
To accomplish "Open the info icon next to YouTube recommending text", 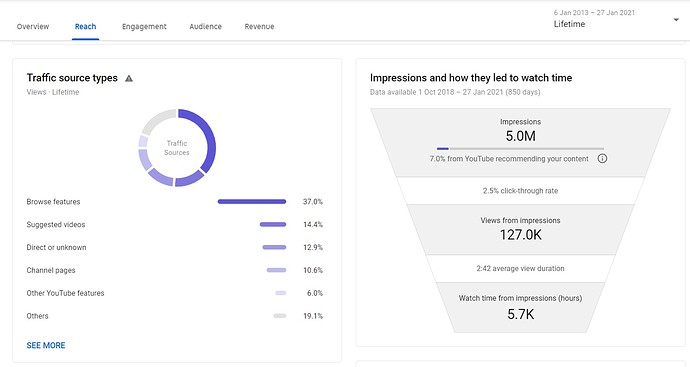I will 602,158.
